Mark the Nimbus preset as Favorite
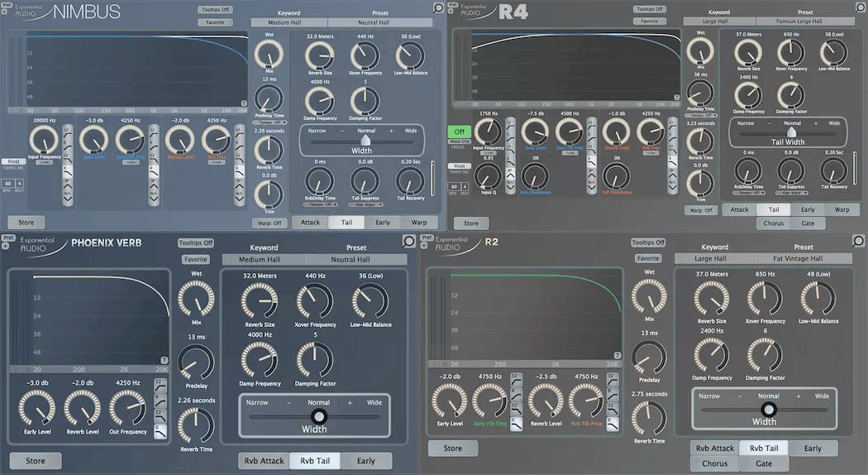 (x=215, y=22)
